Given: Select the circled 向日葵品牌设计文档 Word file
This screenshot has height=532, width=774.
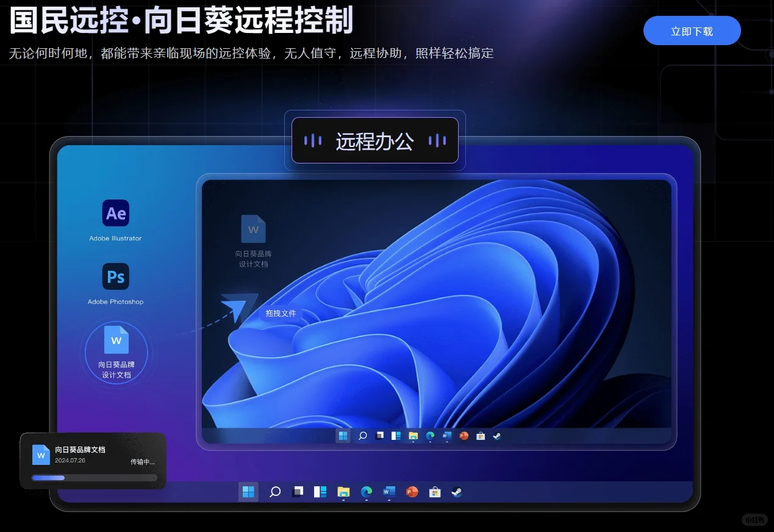Looking at the screenshot, I should coord(116,352).
